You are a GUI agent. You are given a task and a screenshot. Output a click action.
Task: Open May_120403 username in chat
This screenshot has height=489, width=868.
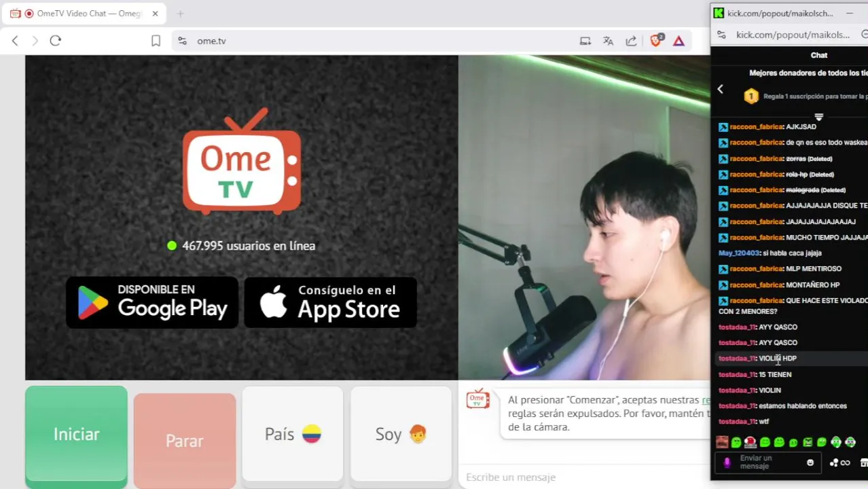tap(739, 253)
